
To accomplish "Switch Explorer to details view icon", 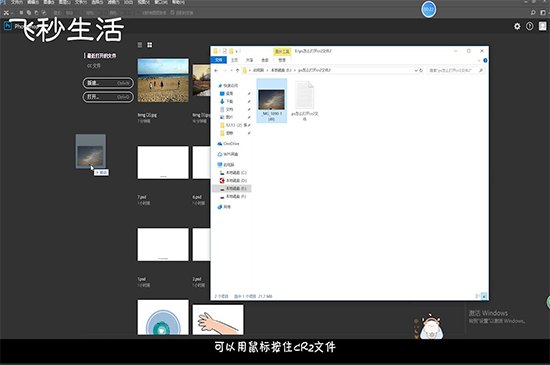I will [x=478, y=296].
